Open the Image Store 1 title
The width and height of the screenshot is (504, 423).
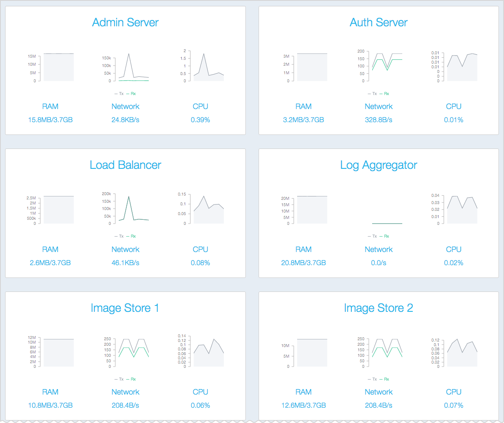click(x=125, y=308)
